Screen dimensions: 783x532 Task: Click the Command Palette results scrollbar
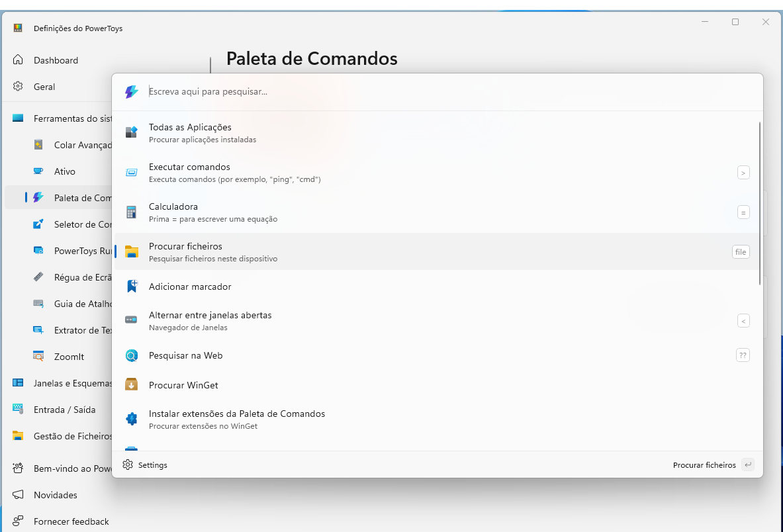760,203
